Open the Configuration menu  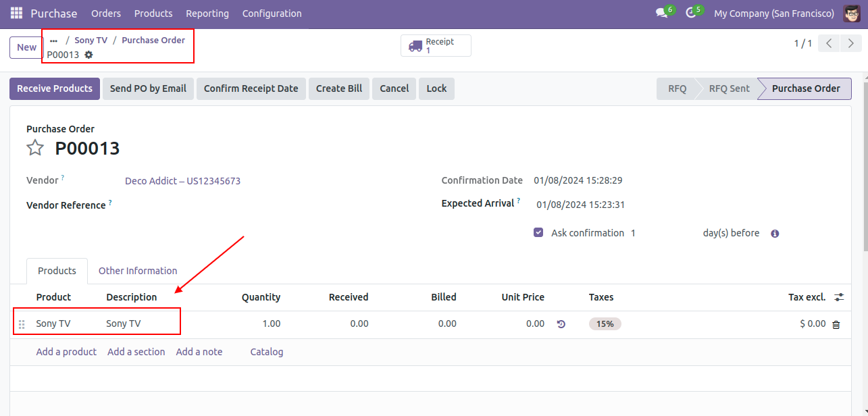pyautogui.click(x=272, y=14)
